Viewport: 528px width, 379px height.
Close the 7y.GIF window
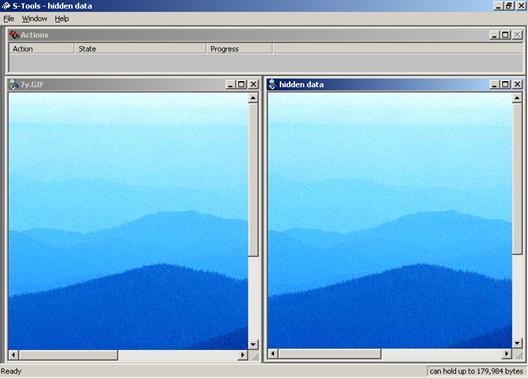tap(253, 84)
